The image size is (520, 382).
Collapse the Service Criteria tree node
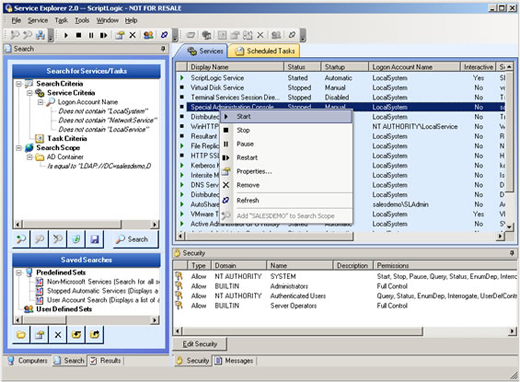click(30, 93)
